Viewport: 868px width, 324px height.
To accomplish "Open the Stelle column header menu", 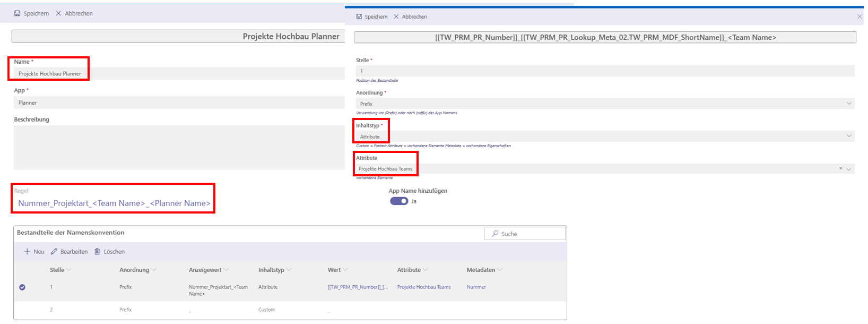I will point(69,270).
